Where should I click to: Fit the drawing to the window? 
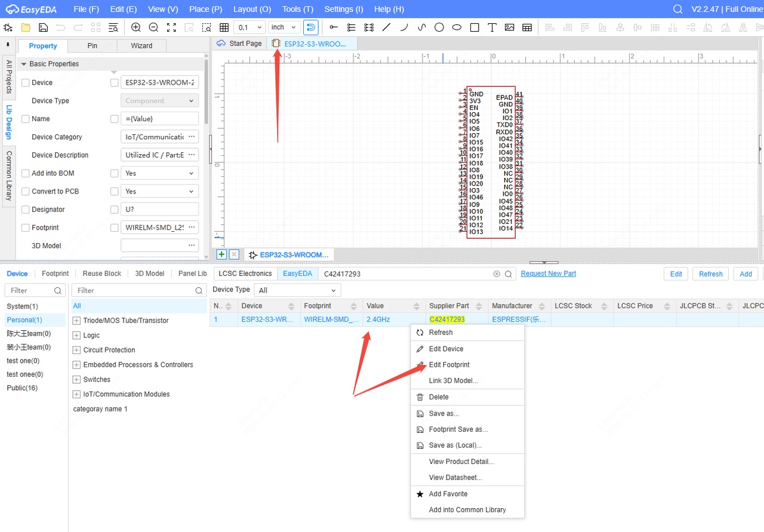click(171, 27)
